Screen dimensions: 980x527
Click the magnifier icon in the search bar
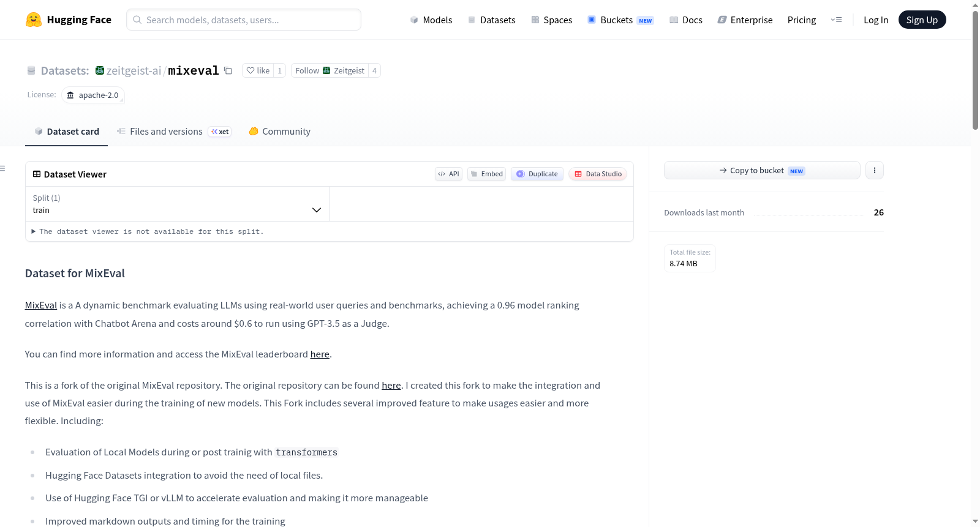click(137, 20)
